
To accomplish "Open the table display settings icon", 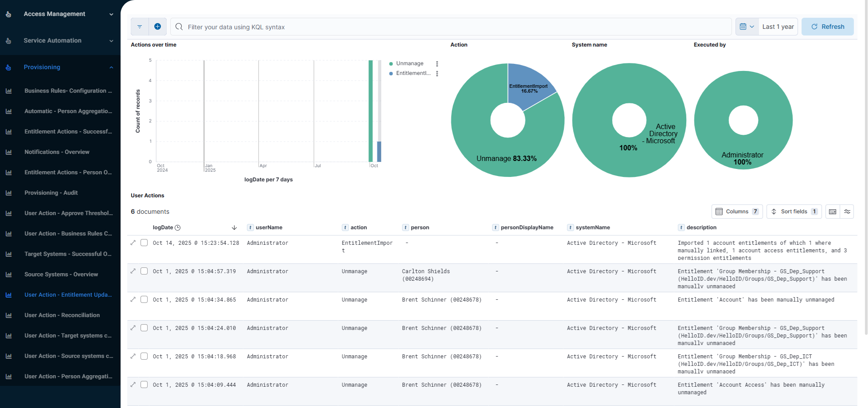I will [x=847, y=212].
